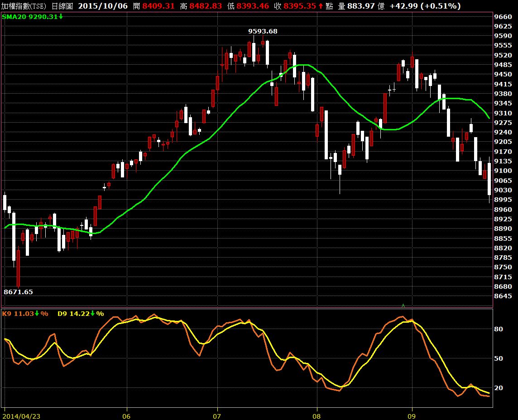Select the 9345 price axis label

(x=503, y=103)
